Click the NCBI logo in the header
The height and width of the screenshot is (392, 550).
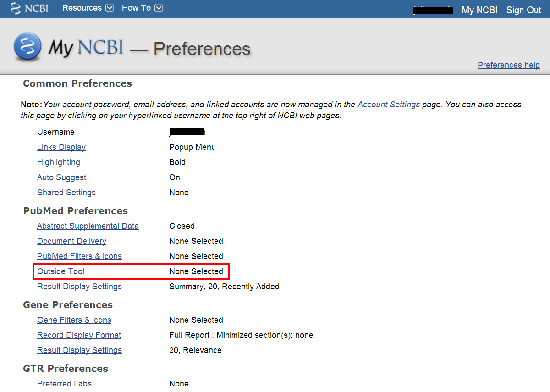click(x=29, y=8)
